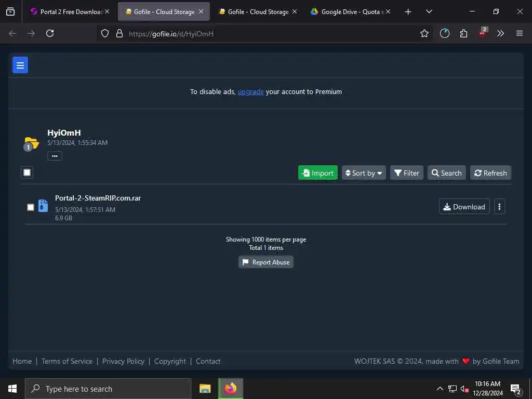
Task: Open File Explorer from the taskbar
Action: 205,389
